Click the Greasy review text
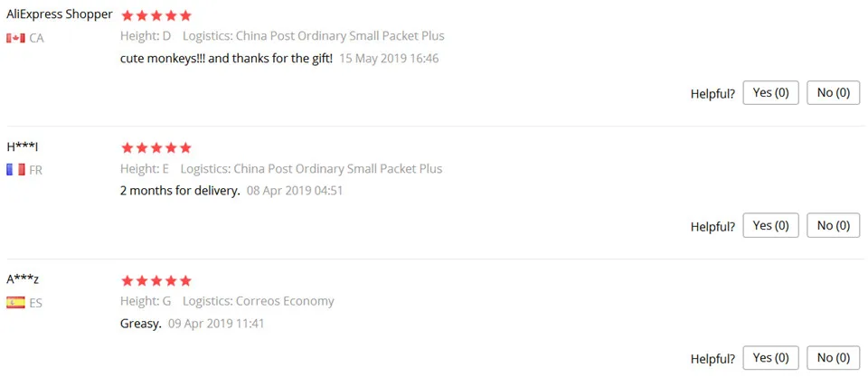Image resolution: width=868 pixels, height=377 pixels. [141, 324]
